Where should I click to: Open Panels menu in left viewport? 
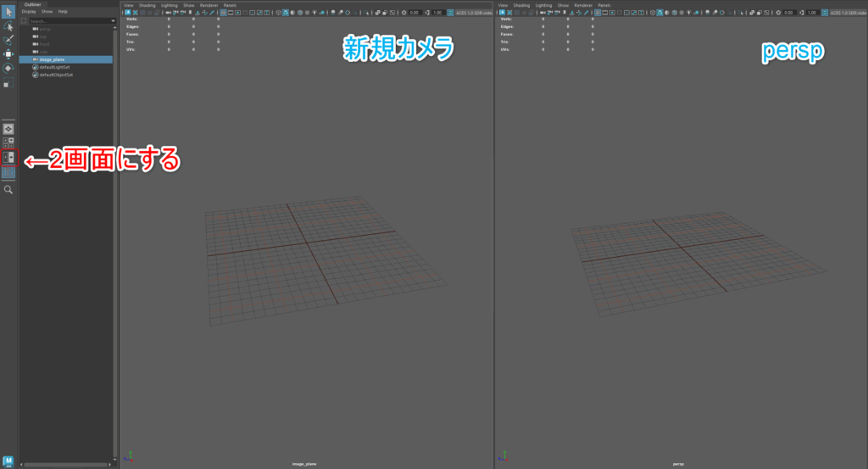[x=230, y=5]
